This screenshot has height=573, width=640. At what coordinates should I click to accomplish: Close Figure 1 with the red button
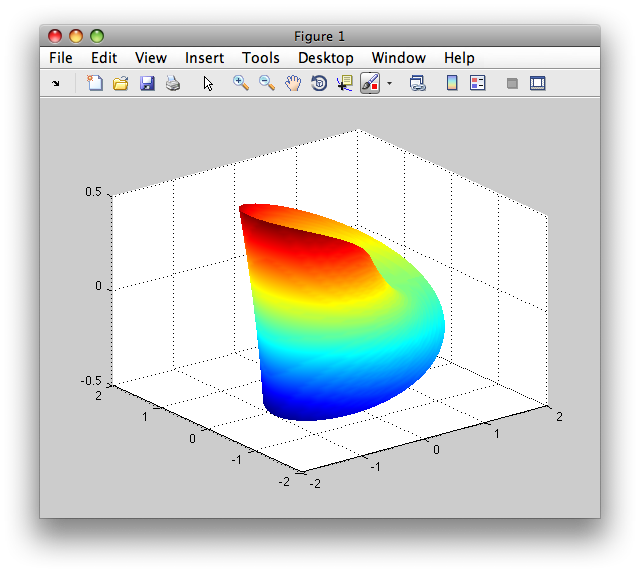55,36
